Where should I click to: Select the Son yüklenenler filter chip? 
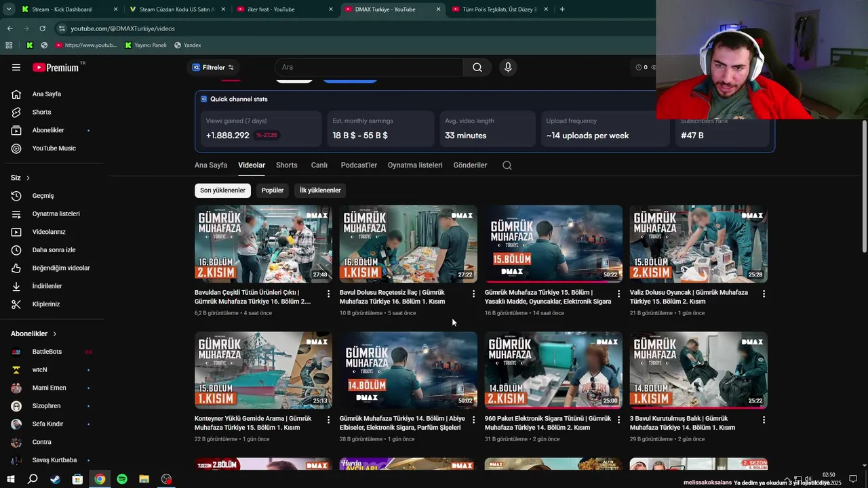[x=222, y=190]
